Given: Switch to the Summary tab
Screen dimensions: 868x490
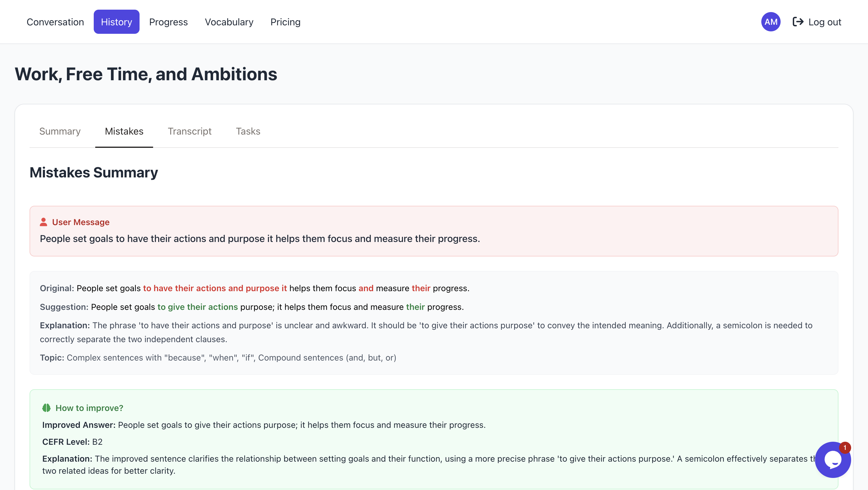Looking at the screenshot, I should [60, 131].
